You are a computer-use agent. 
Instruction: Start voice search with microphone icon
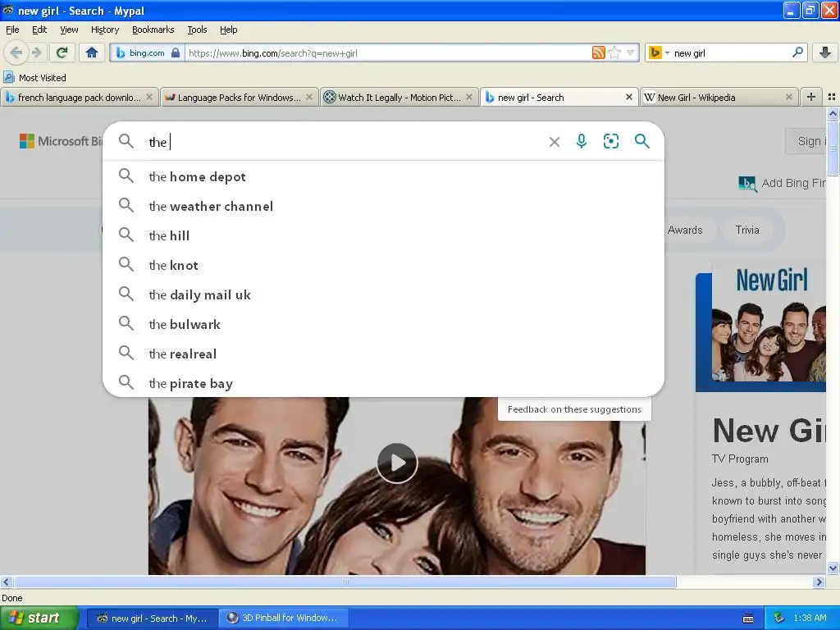(x=582, y=141)
